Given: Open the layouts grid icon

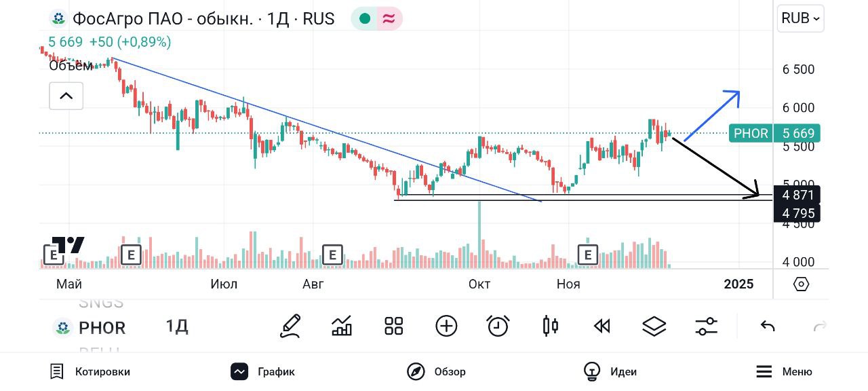Looking at the screenshot, I should [x=394, y=327].
